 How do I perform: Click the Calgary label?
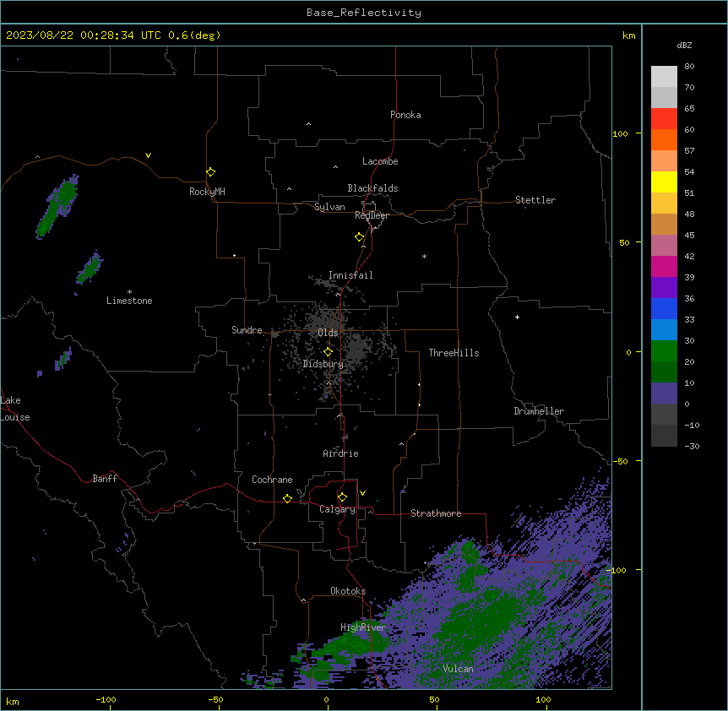pos(337,509)
